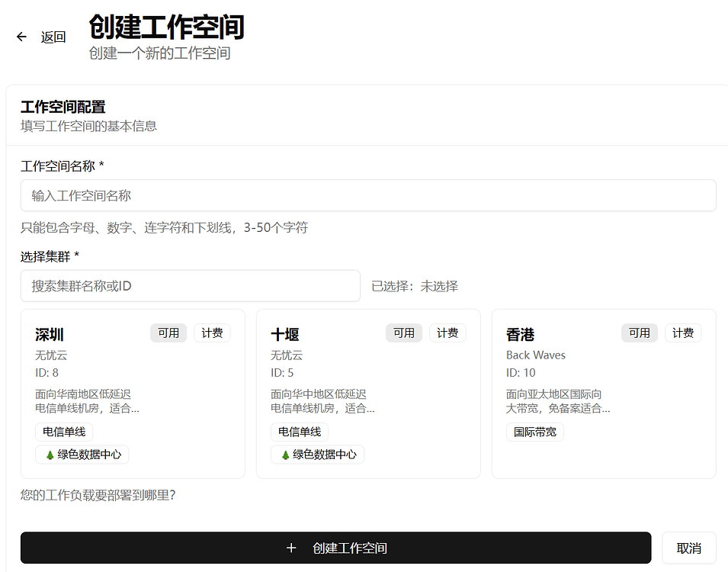Click the 绿色数据中心 tag on Shiyan card
The image size is (728, 572).
point(317,455)
